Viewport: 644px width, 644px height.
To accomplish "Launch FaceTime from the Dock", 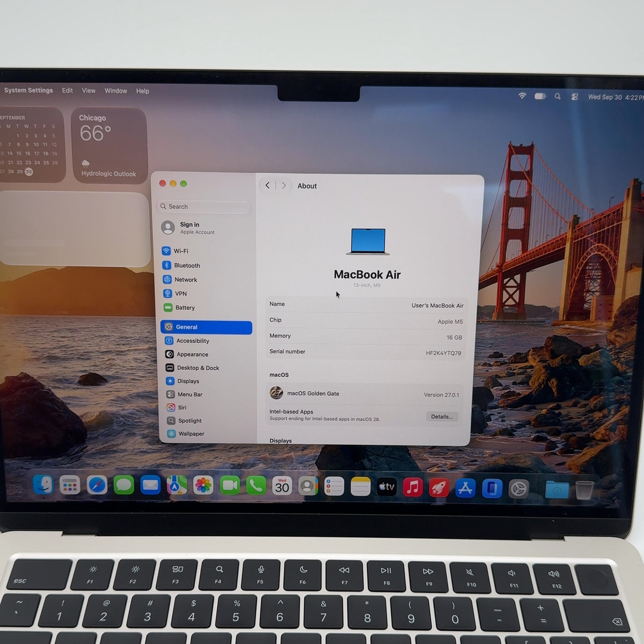I will point(229,486).
